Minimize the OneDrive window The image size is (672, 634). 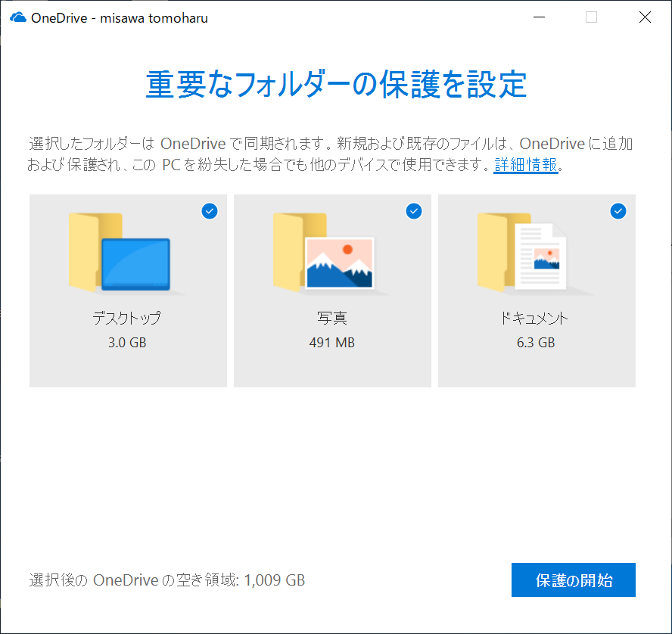coord(539,17)
